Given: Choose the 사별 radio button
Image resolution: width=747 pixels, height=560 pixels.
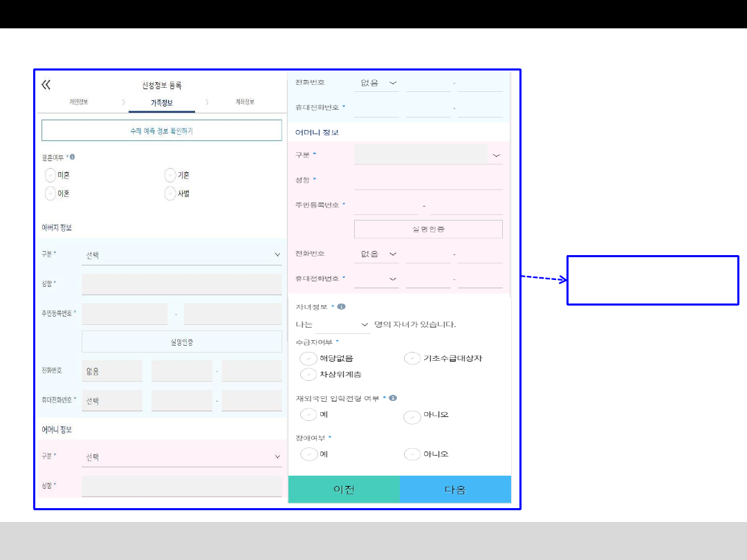Looking at the screenshot, I should (170, 194).
